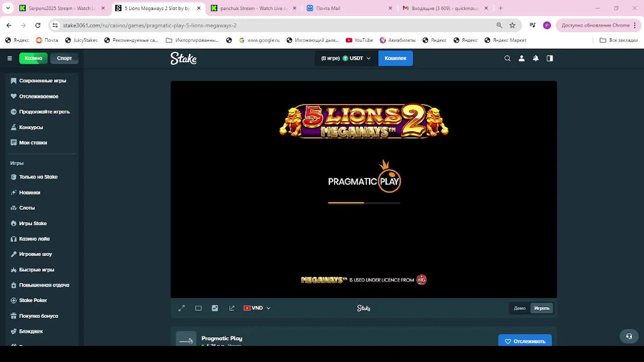Expand the USDT balance currency dropdown

pos(346,58)
